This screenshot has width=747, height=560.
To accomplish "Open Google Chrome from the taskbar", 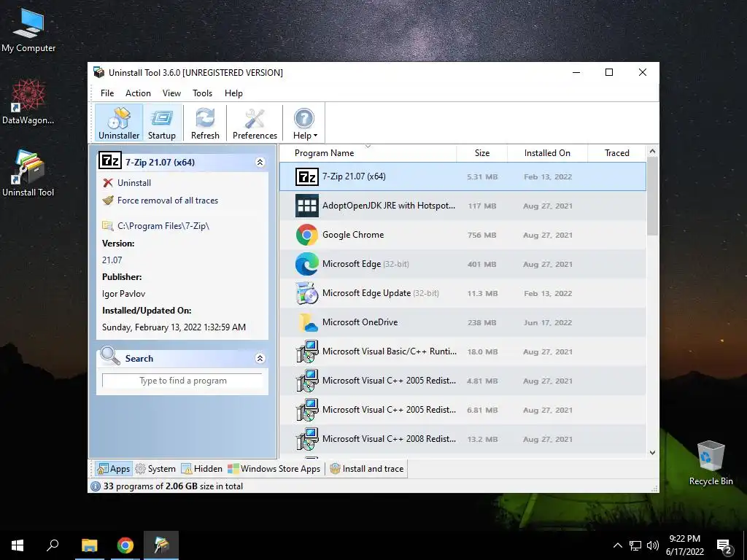I will point(125,545).
